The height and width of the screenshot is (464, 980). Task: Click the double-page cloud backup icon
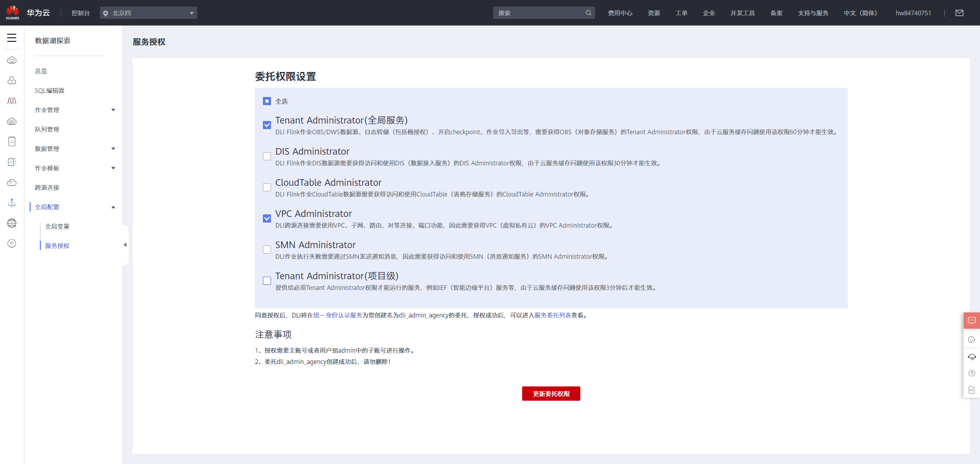(x=12, y=162)
